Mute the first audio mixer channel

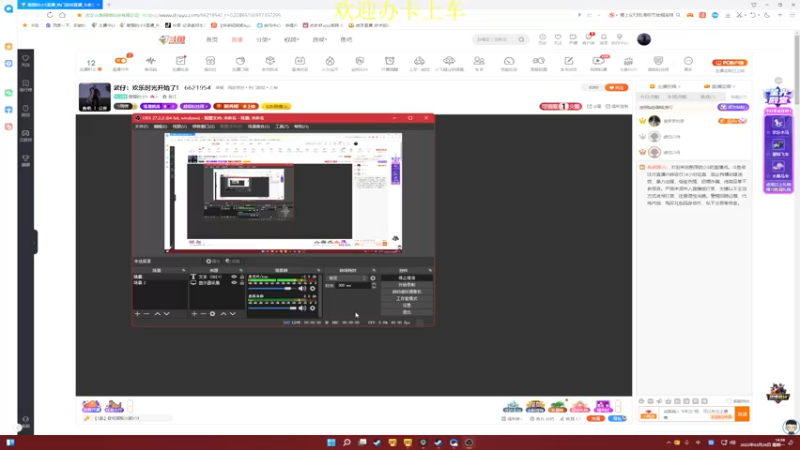click(x=303, y=289)
